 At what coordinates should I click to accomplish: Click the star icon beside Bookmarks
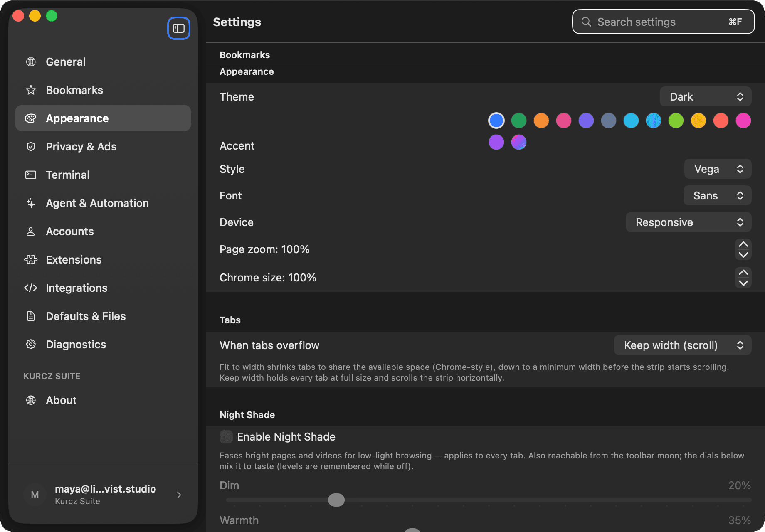[31, 90]
